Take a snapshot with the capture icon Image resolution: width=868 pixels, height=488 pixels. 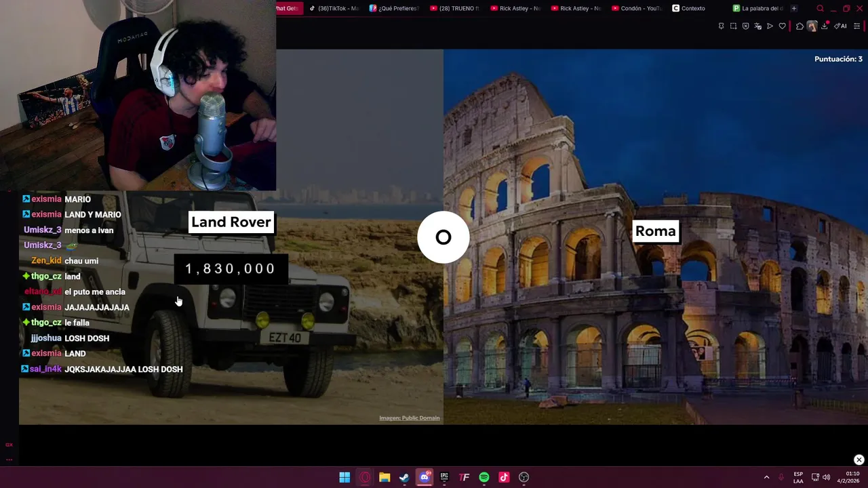(733, 26)
